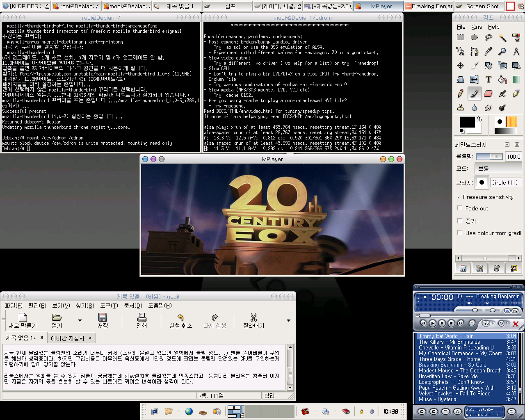Select the Flip tool in GIMP toolbox
This screenshot has height=420, width=525.
click(x=475, y=80)
